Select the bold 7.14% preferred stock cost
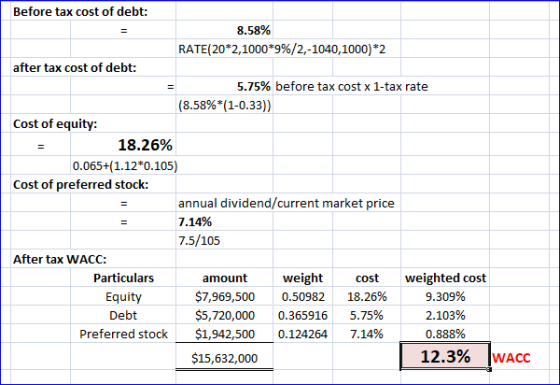 [195, 222]
